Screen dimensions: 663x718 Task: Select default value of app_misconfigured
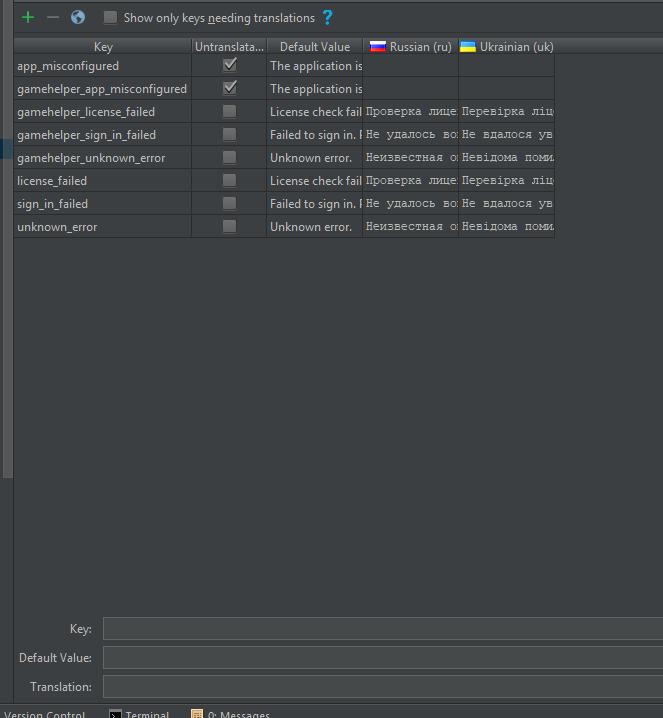(315, 65)
